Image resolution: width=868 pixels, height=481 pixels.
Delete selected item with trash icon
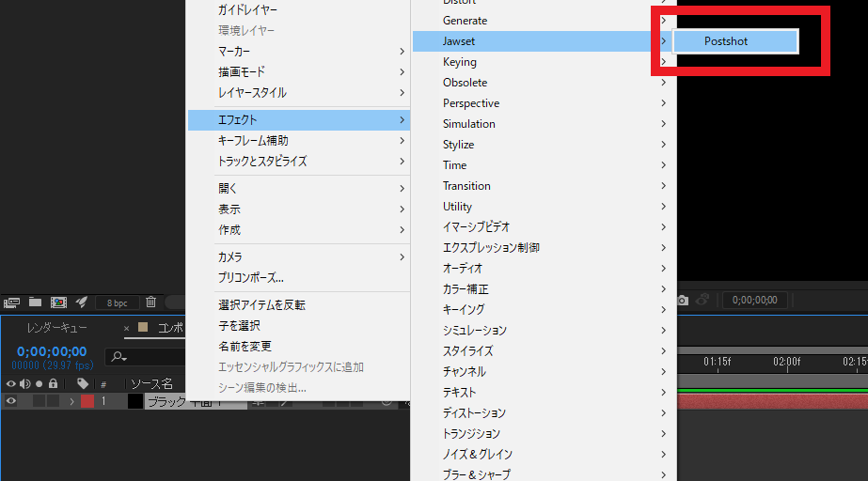pos(150,302)
